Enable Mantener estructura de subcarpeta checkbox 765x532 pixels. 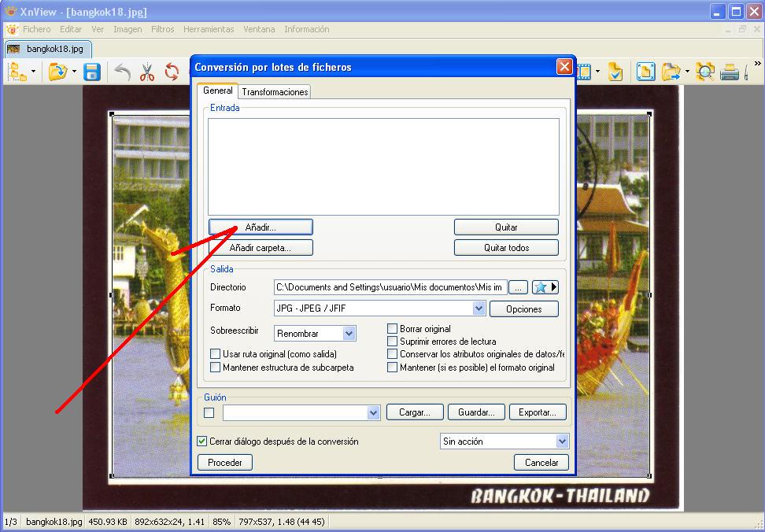coord(215,368)
